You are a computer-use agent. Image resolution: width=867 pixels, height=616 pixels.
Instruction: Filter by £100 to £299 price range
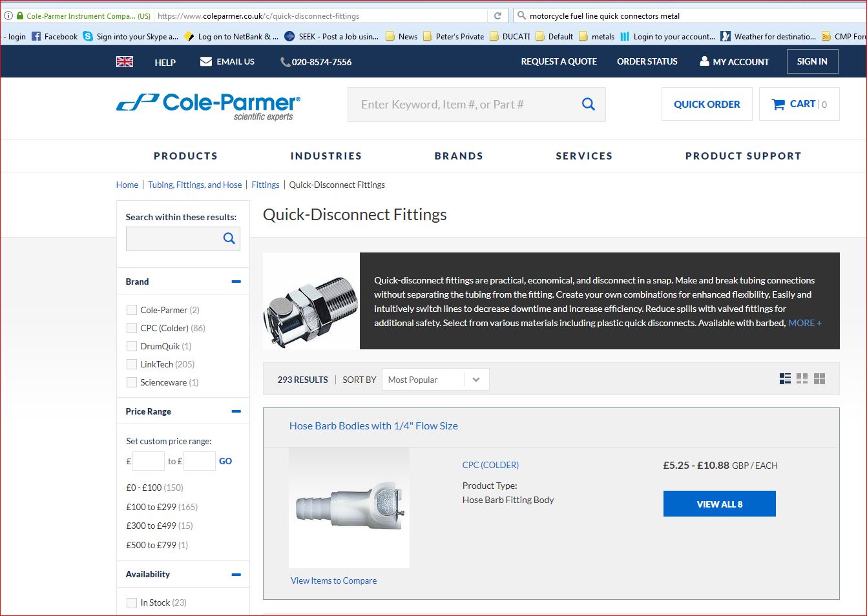pos(162,507)
